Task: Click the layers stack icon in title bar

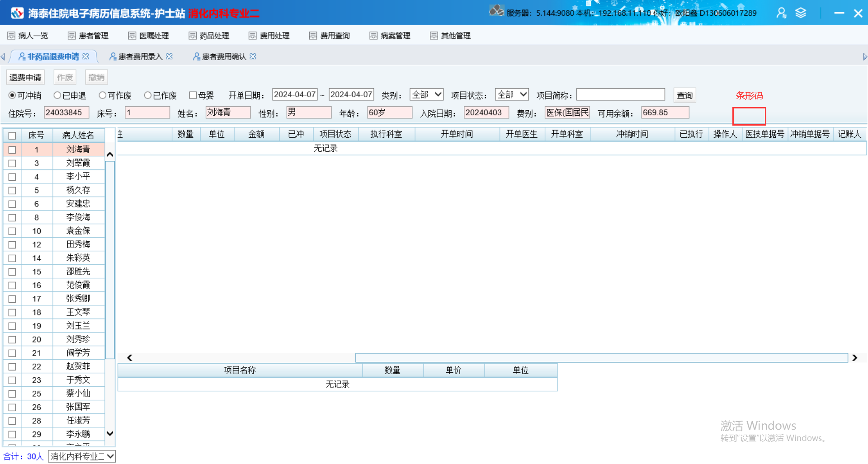Action: 801,13
